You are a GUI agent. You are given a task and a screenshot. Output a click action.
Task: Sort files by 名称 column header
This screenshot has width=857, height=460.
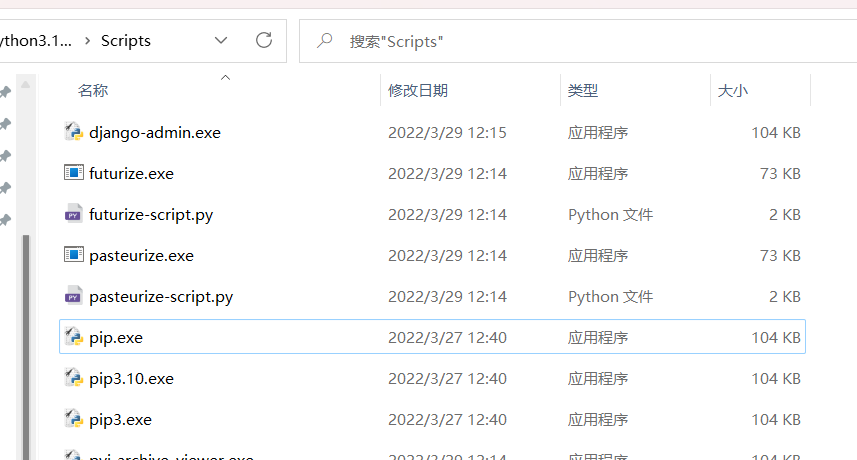93,90
